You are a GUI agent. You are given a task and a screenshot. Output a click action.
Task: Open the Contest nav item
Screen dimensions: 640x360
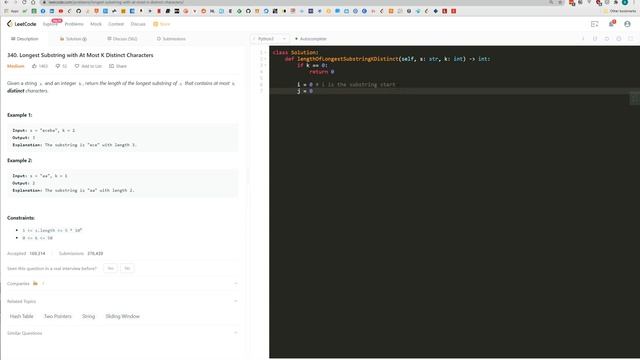[116, 24]
